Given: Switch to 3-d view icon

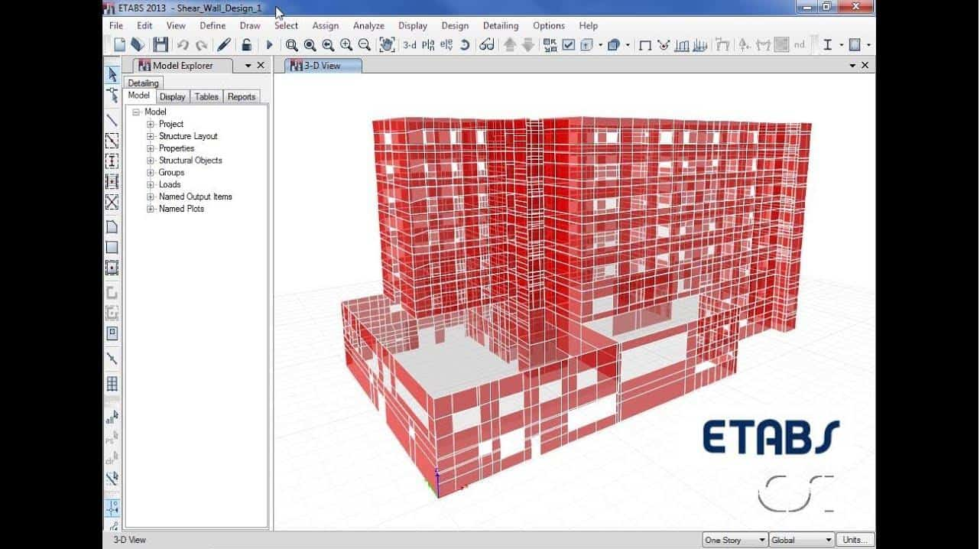Looking at the screenshot, I should (410, 45).
